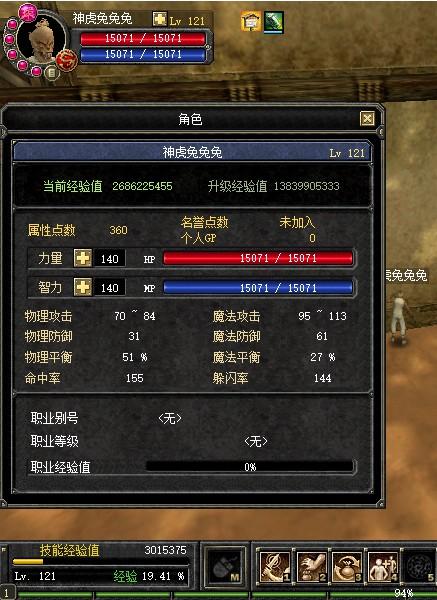Click the red dragon emblem near portrait
This screenshot has height=600, width=437.
67,60
